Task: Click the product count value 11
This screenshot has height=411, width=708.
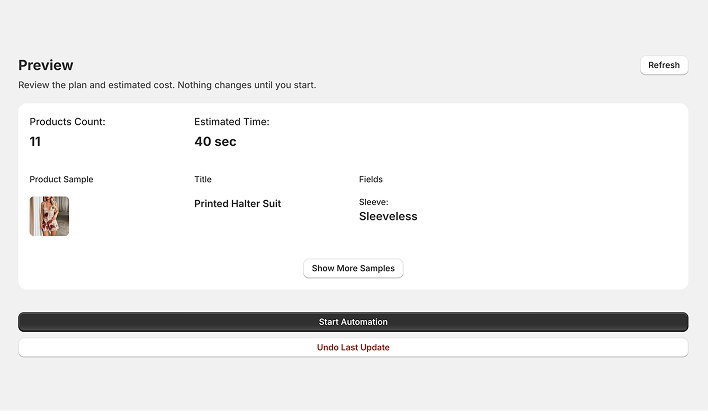Action: pos(35,142)
